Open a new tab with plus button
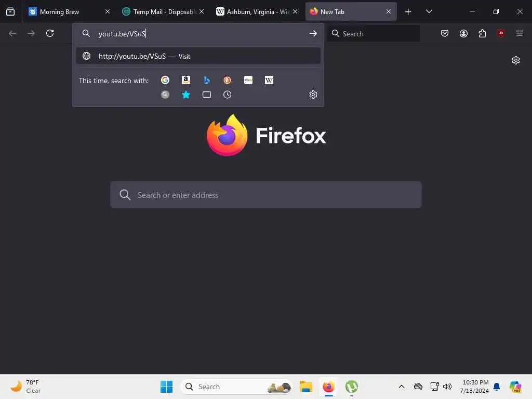This screenshot has height=399, width=532. 408,12
